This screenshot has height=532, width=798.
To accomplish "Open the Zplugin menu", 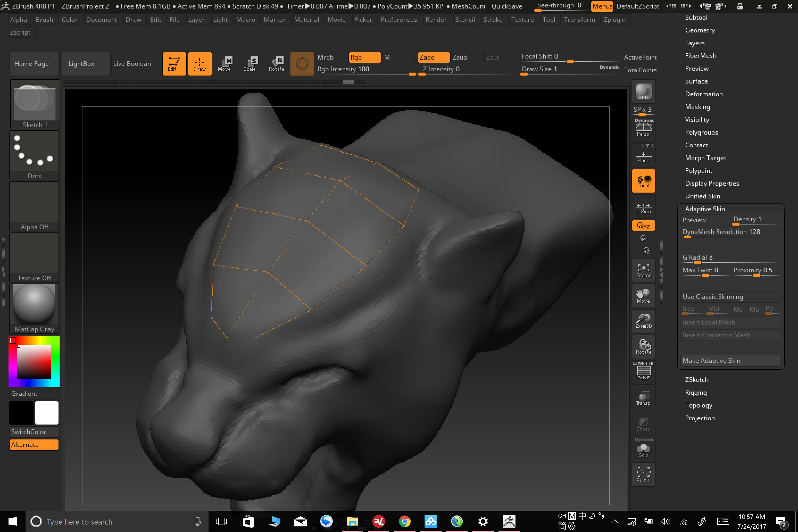I will click(614, 19).
